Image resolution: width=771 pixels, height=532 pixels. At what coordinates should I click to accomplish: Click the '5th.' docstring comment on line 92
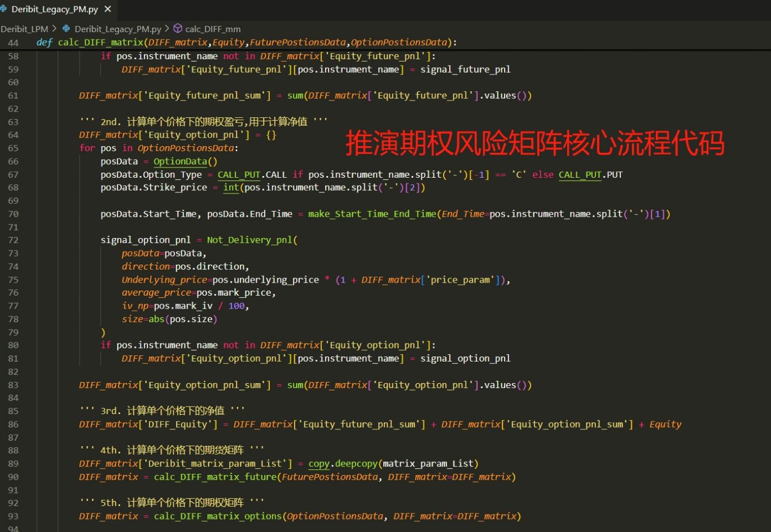point(172,503)
